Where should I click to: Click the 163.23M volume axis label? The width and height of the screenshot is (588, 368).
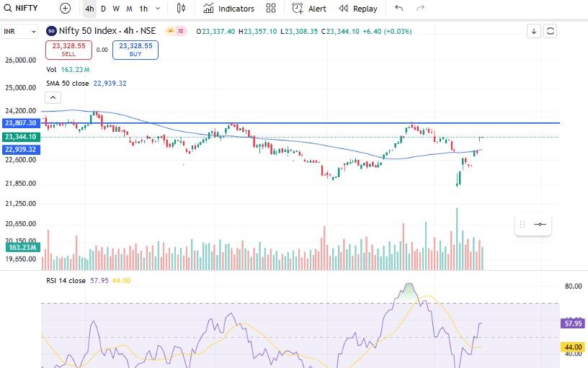coord(22,247)
